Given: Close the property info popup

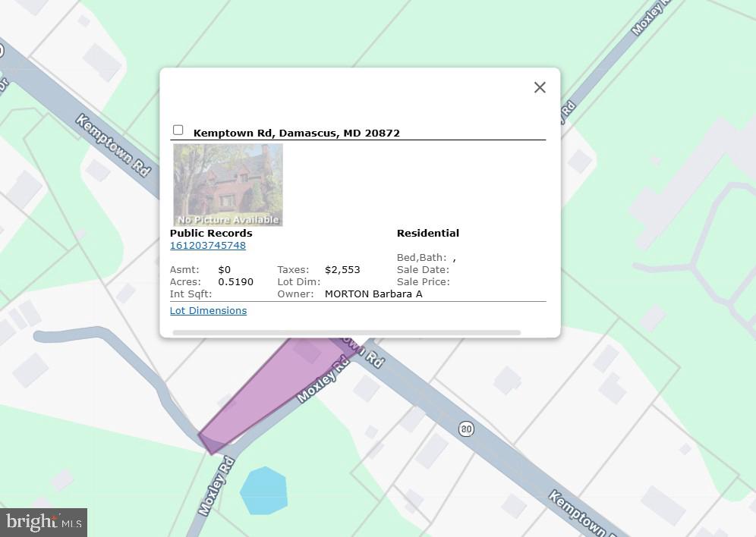Looking at the screenshot, I should (540, 87).
